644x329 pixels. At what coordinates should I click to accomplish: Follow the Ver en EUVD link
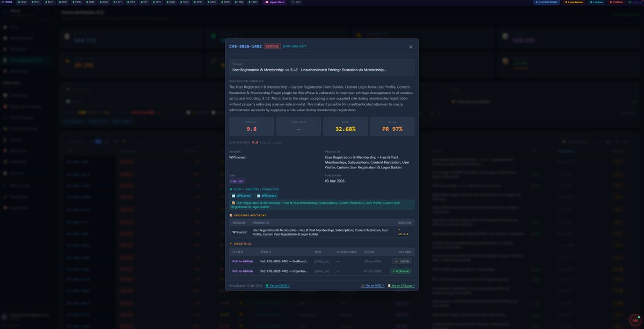pos(277,286)
